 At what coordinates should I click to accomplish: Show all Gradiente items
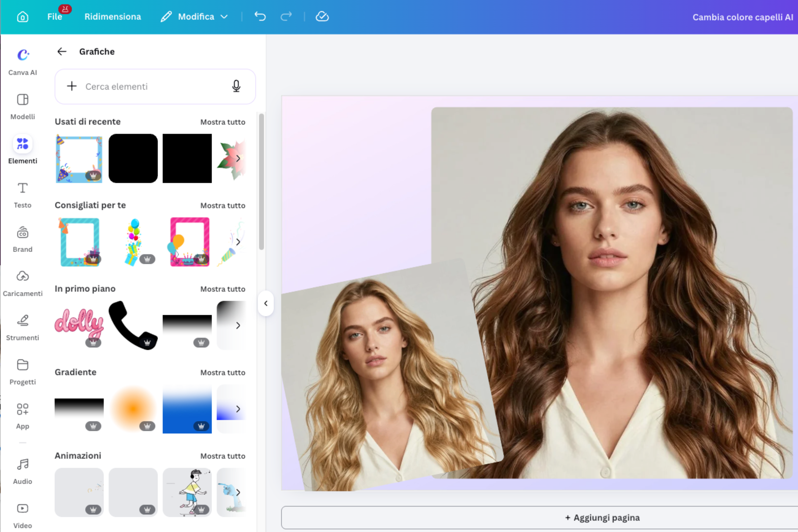[x=223, y=372]
